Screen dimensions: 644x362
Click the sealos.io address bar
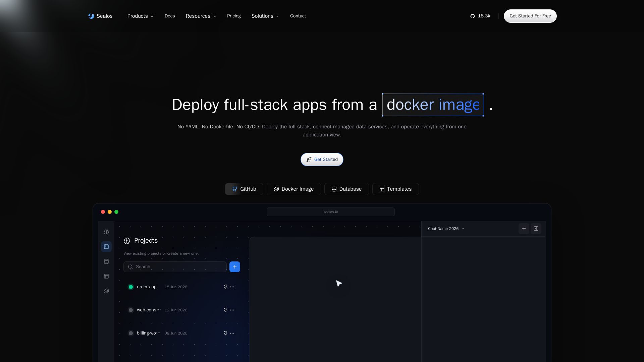[x=331, y=212]
